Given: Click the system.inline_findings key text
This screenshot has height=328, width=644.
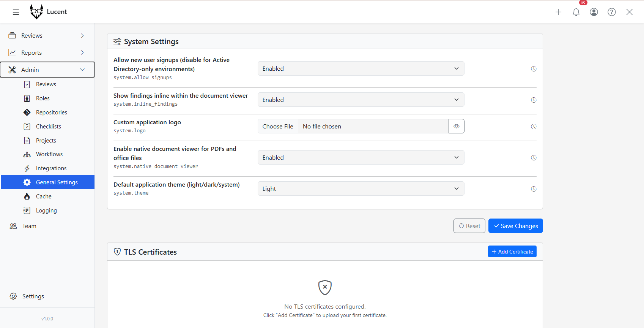Looking at the screenshot, I should click(146, 104).
